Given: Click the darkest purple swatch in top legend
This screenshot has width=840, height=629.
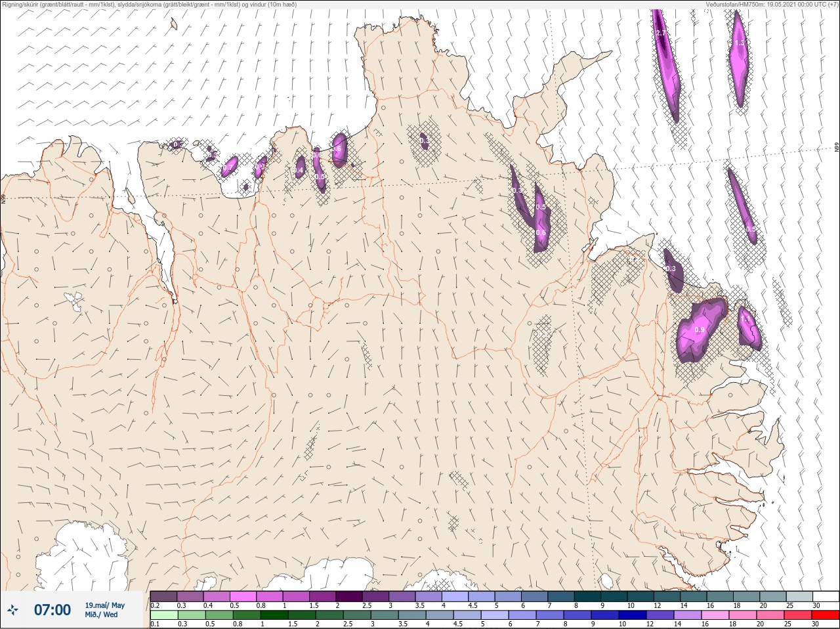Looking at the screenshot, I should pyautogui.click(x=349, y=596).
